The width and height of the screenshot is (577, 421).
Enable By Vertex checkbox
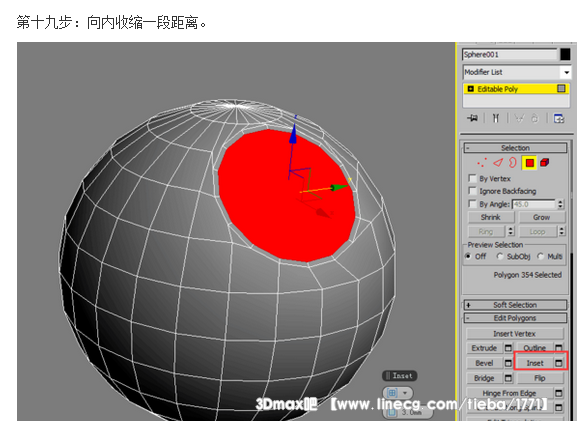(472, 178)
